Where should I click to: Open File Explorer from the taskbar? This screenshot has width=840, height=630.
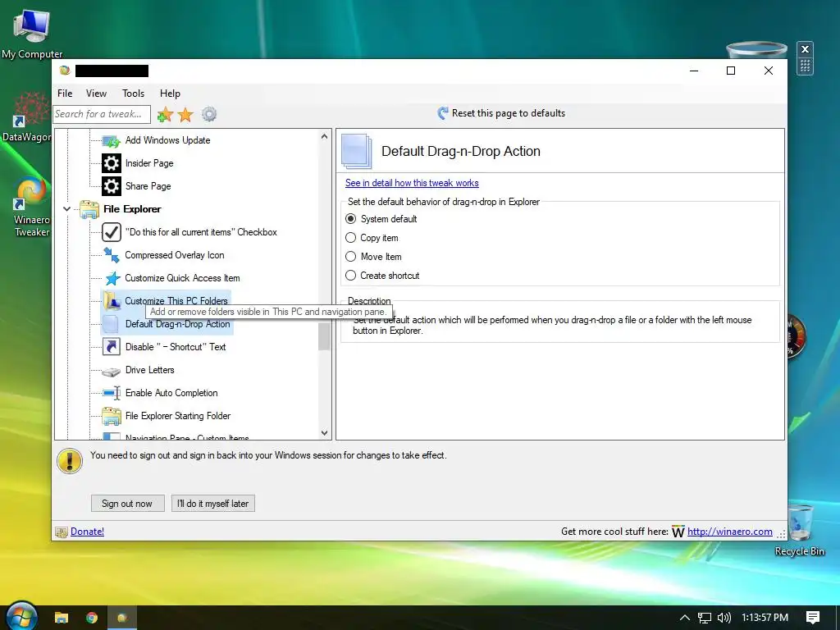click(x=61, y=618)
